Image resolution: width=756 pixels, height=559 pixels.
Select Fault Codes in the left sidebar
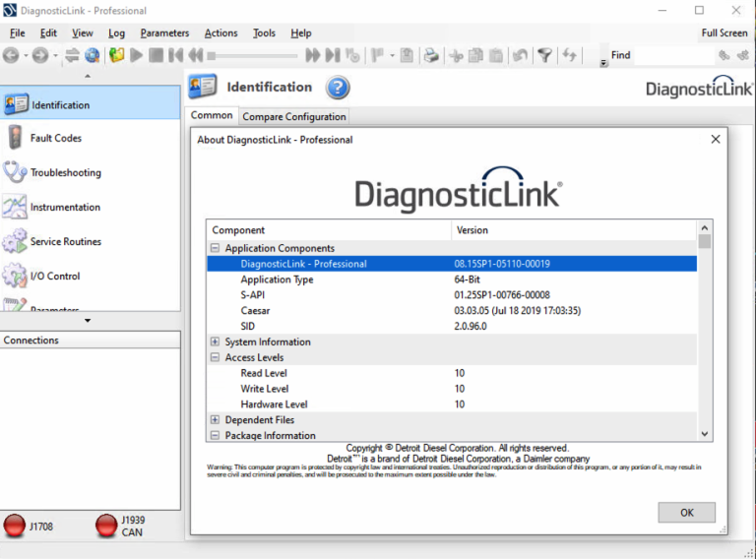pos(91,138)
